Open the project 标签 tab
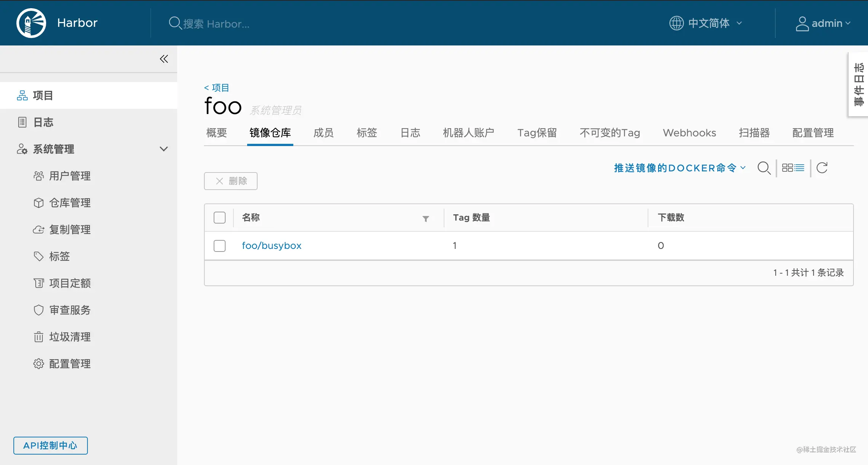The width and height of the screenshot is (868, 465). pyautogui.click(x=367, y=133)
